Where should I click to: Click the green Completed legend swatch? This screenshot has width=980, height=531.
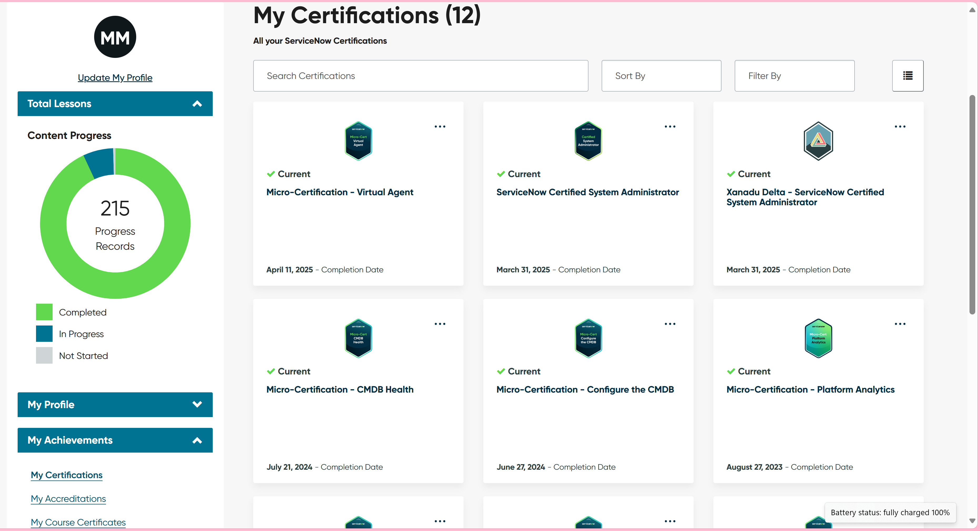pos(44,312)
